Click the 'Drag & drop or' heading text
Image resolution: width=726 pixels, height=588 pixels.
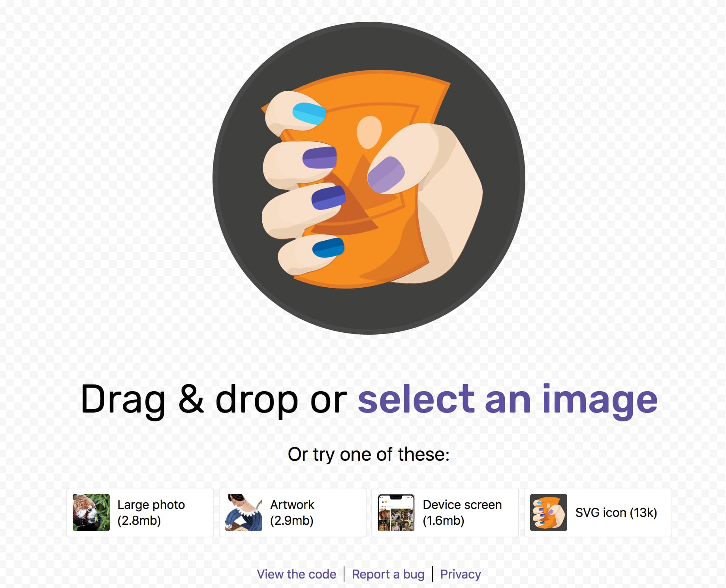click(214, 400)
